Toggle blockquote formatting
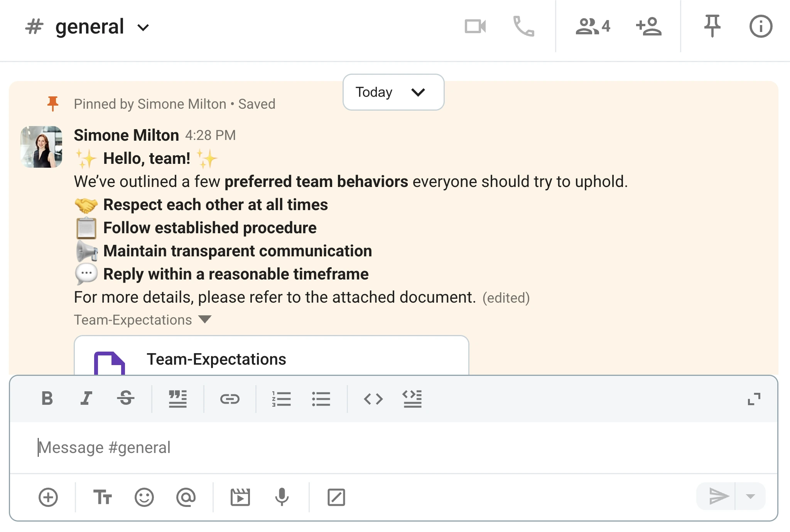This screenshot has width=790, height=532. [x=178, y=398]
